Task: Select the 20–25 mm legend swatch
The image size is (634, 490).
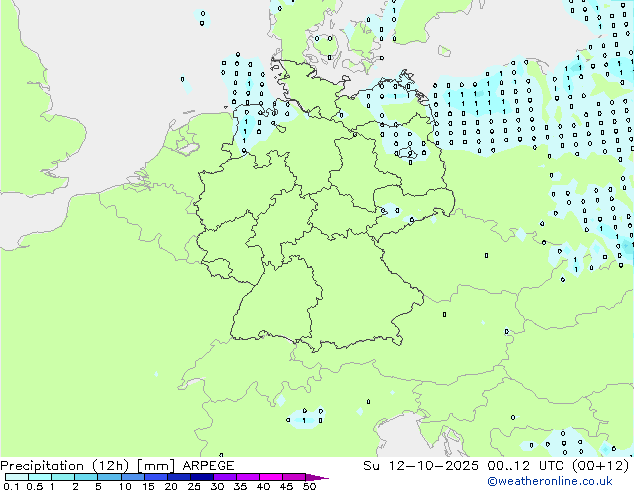Action: 179,477
